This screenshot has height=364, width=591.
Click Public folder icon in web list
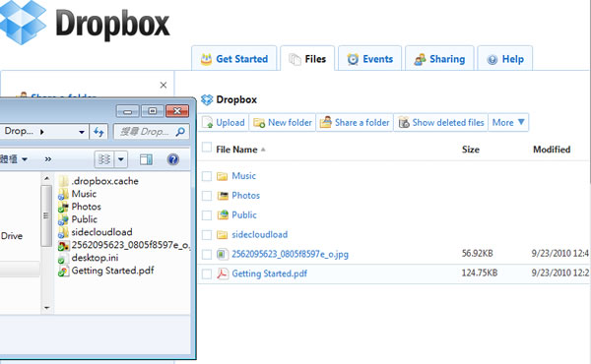point(223,214)
